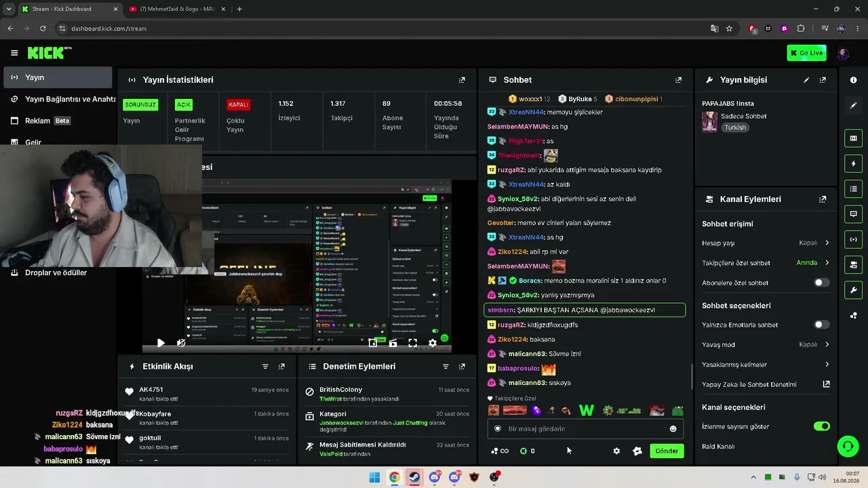The image size is (868, 488).
Task: Toggle Yalnızca Emotlarla sohbet switch
Action: pos(821,325)
